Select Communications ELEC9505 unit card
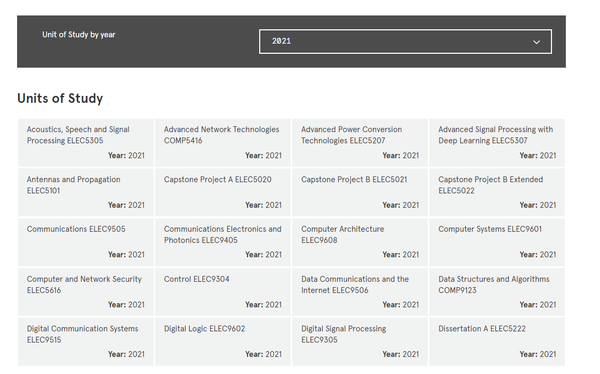This screenshot has height=374, width=600. click(86, 242)
